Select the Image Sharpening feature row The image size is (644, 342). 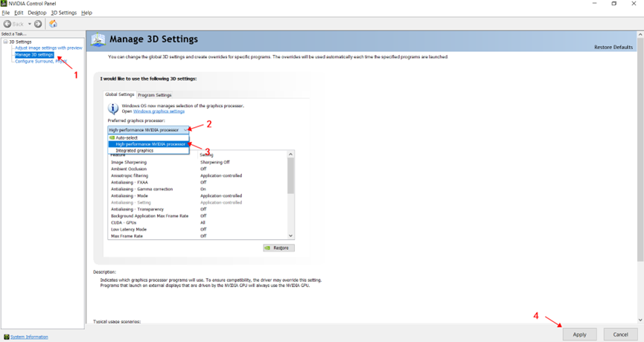tap(197, 162)
